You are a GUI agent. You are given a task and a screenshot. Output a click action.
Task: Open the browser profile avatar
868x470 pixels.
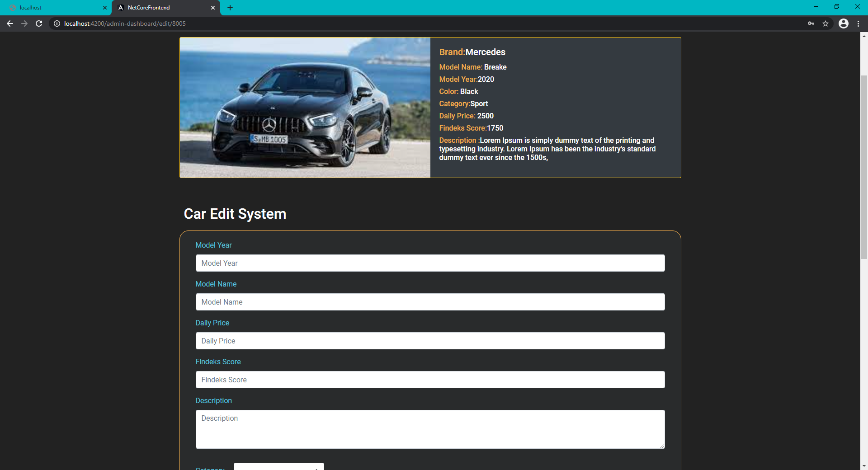844,23
